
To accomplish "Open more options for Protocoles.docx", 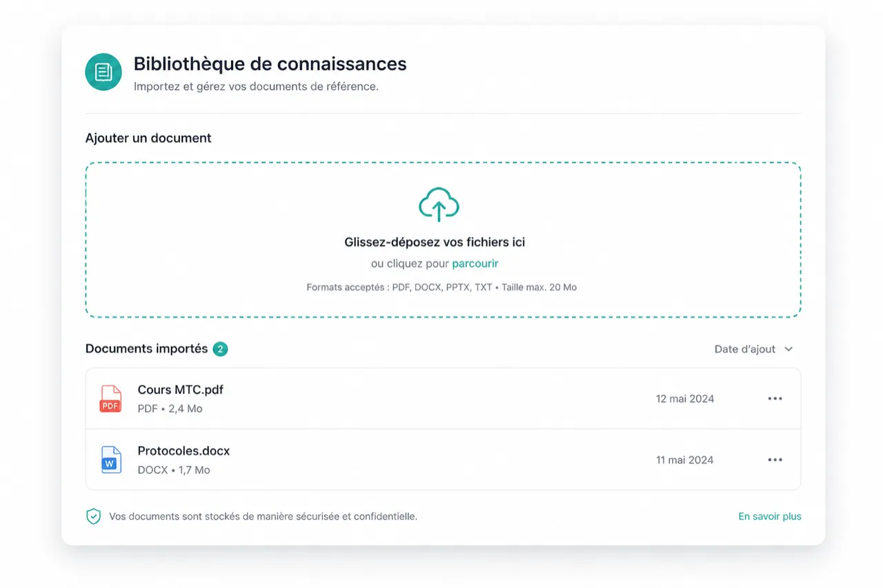I will pos(775,460).
